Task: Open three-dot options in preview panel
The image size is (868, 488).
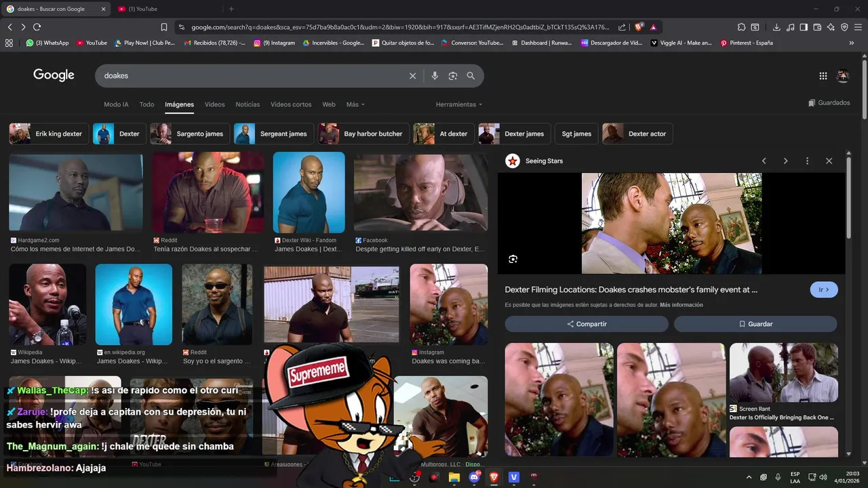Action: pyautogui.click(x=807, y=161)
